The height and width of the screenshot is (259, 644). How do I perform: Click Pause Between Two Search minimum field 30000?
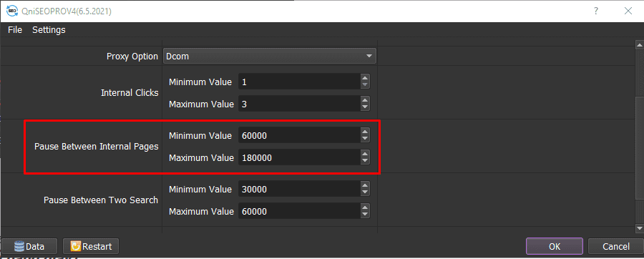pyautogui.click(x=299, y=189)
